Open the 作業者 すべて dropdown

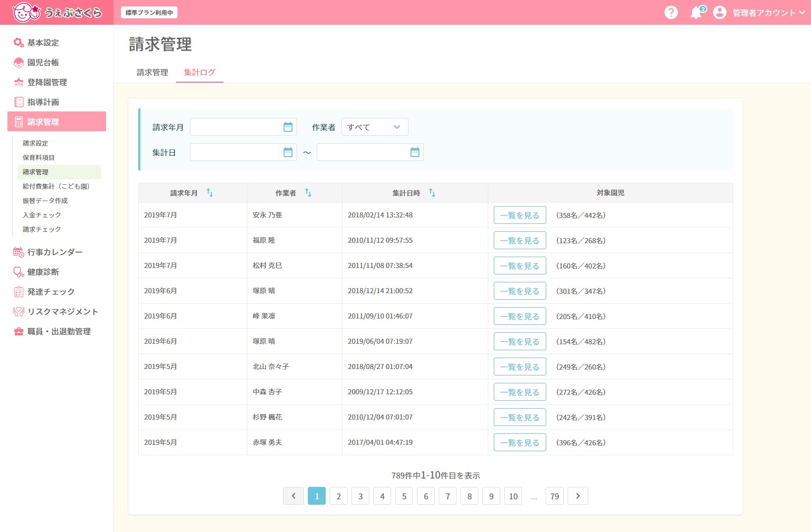point(375,127)
